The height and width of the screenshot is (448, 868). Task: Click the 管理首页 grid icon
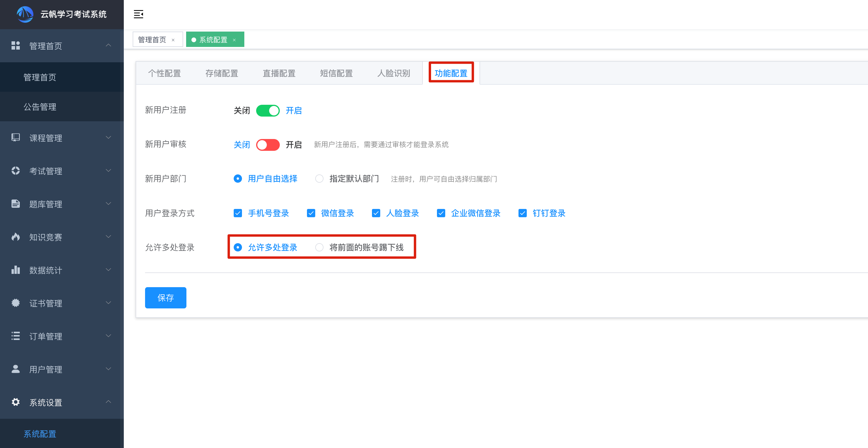point(15,45)
